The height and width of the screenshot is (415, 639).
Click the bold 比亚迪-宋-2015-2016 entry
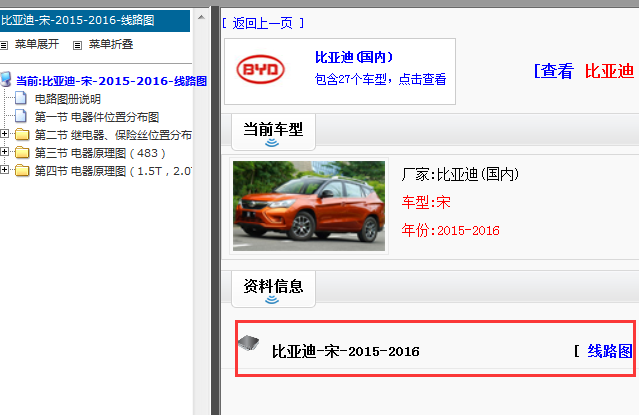[346, 351]
